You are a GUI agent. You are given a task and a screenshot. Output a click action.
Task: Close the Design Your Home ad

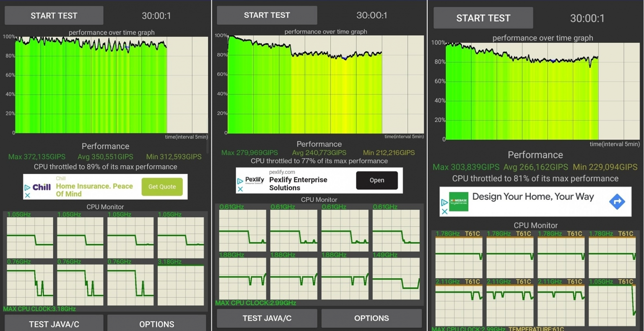point(444,212)
